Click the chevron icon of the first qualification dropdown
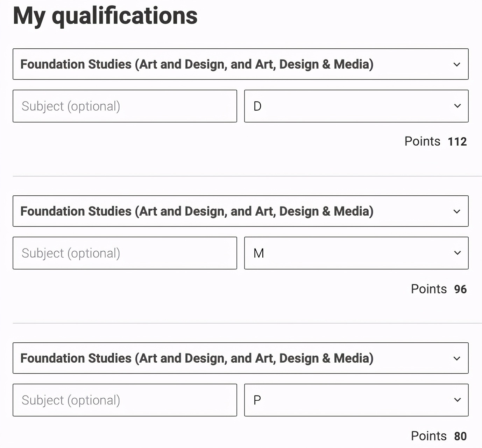482x448 pixels. [456, 64]
